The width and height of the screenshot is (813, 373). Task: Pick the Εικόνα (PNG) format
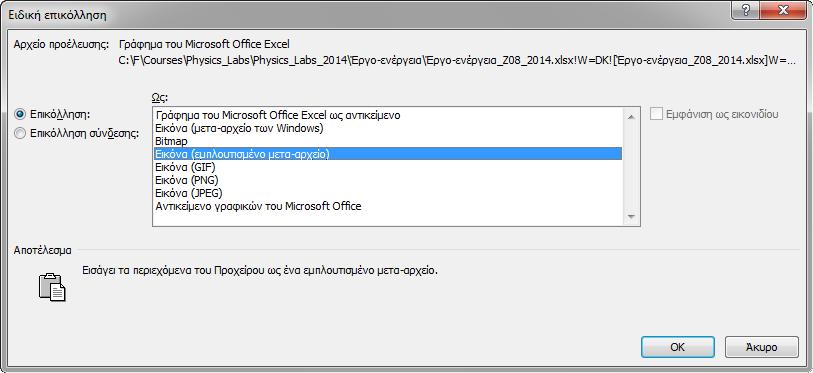click(x=388, y=180)
